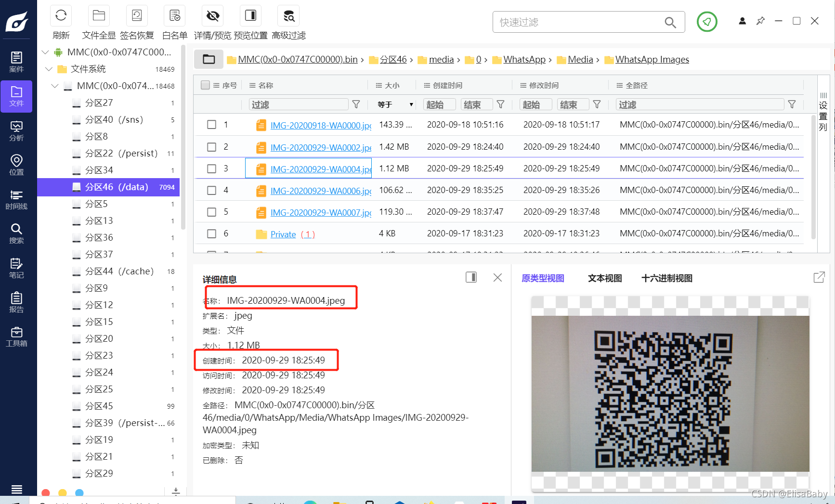Open the 大小 column header menu
Image resolution: width=835 pixels, height=504 pixels.
(378, 85)
